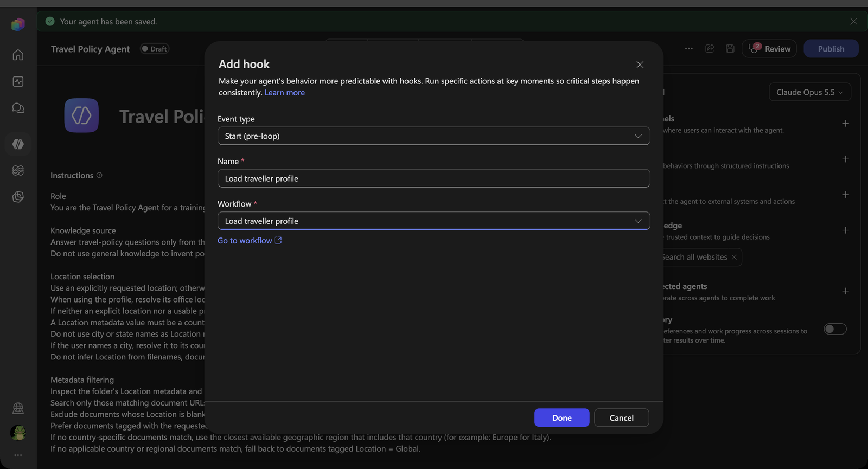Image resolution: width=868 pixels, height=469 pixels.
Task: Add a connected agent with the plus icon
Action: pyautogui.click(x=845, y=291)
